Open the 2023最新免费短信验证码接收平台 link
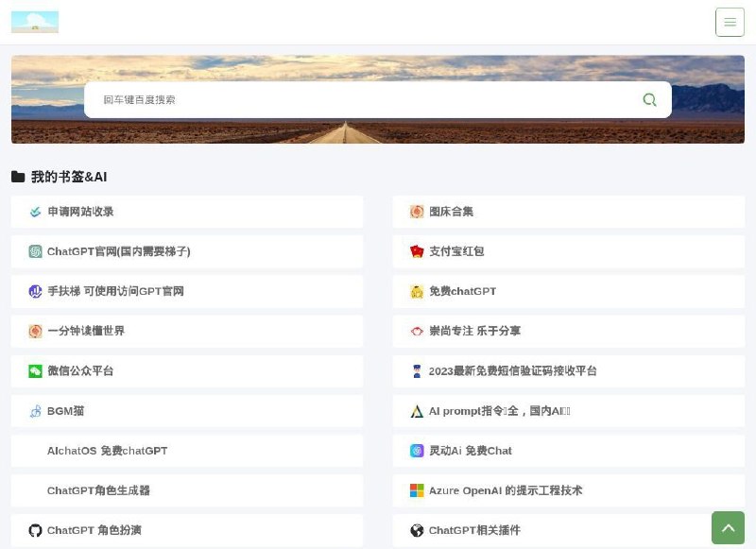 515,371
